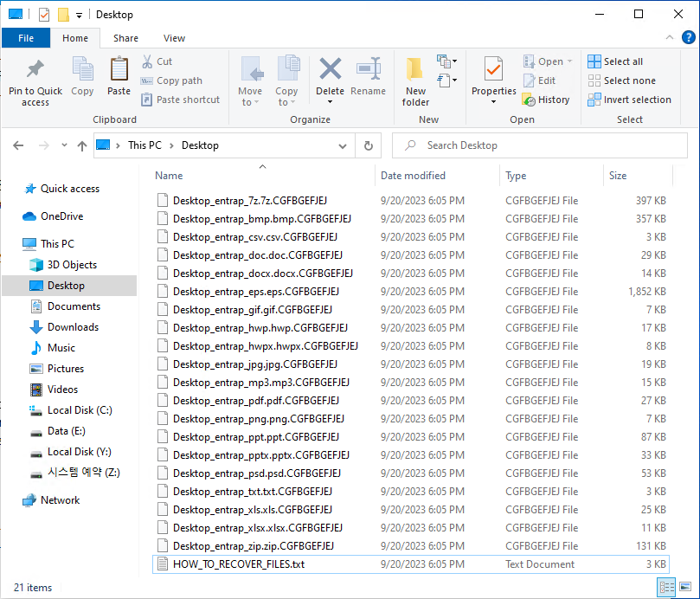This screenshot has width=700, height=599.
Task: Open file History
Action: pyautogui.click(x=545, y=100)
